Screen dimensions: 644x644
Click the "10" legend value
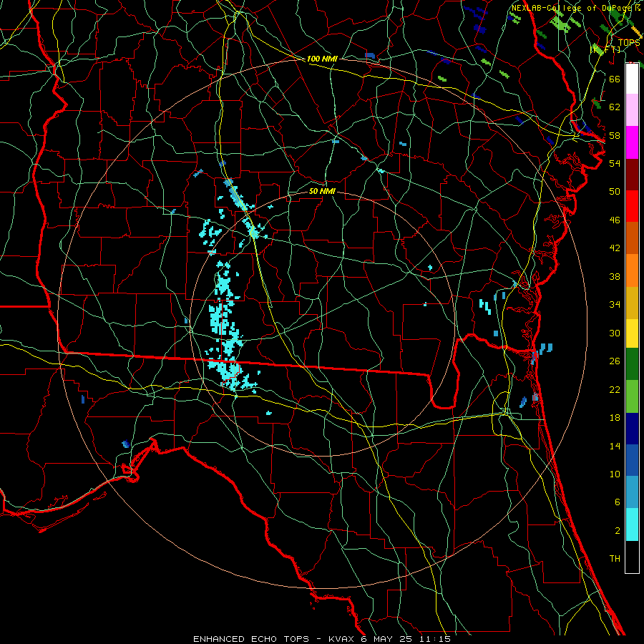(x=615, y=474)
